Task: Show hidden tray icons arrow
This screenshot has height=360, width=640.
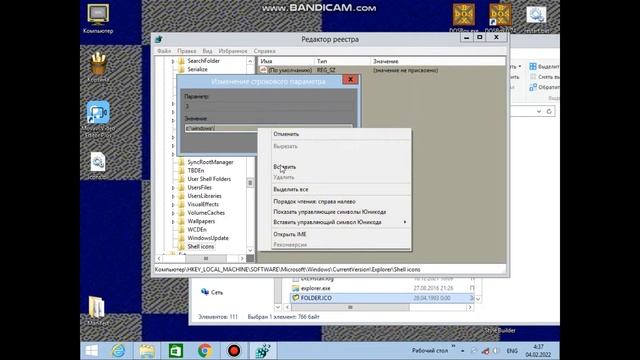Action: pyautogui.click(x=462, y=351)
